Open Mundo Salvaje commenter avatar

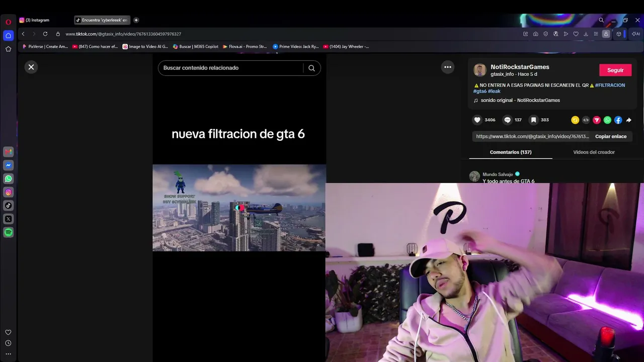tap(474, 176)
